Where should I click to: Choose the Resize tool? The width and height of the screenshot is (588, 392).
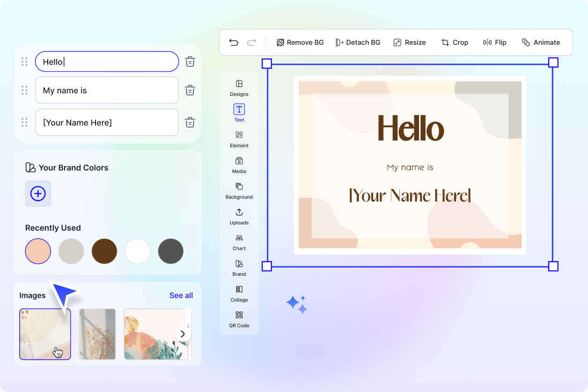tap(410, 43)
